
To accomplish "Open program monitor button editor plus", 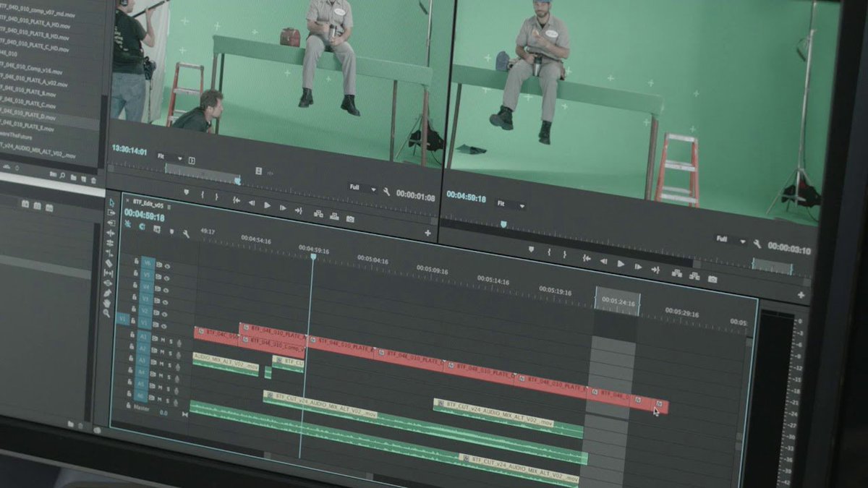I will tap(801, 294).
